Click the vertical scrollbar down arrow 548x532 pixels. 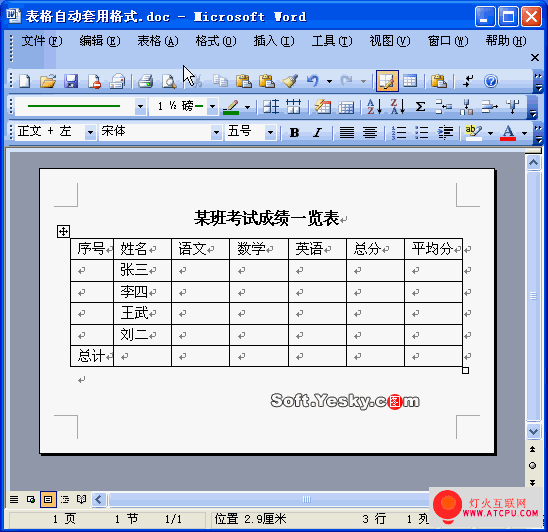tap(533, 432)
